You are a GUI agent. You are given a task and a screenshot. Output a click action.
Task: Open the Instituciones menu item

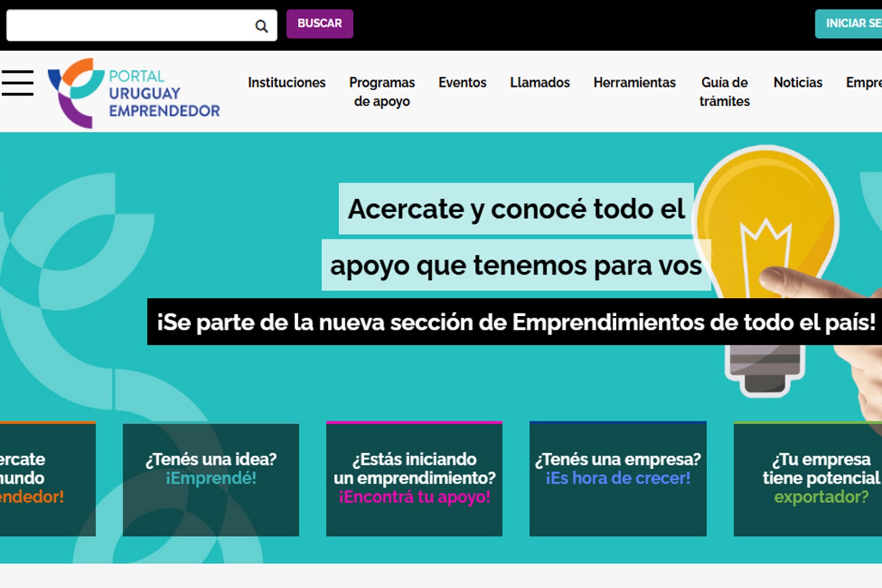pos(286,82)
